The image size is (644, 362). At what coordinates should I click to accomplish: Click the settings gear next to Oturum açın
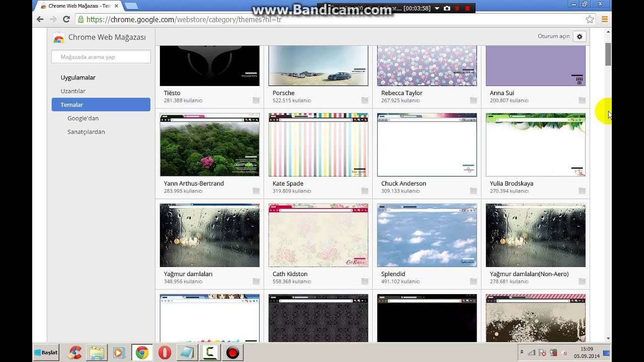click(580, 36)
